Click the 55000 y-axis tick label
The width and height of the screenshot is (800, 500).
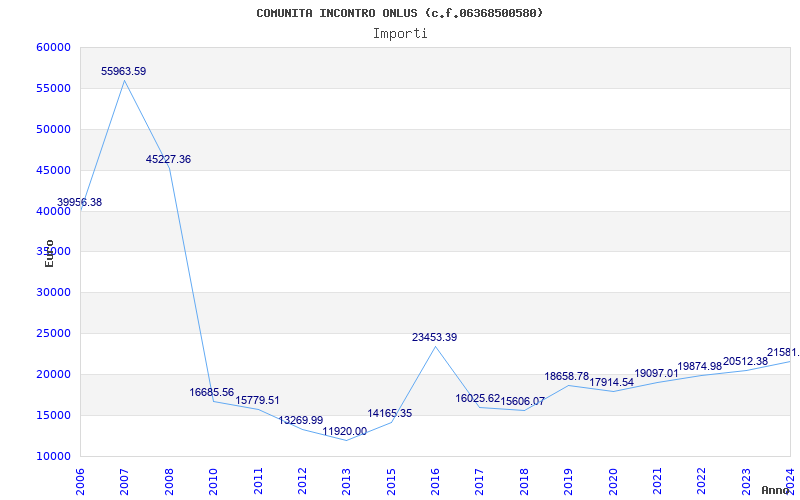click(53, 88)
